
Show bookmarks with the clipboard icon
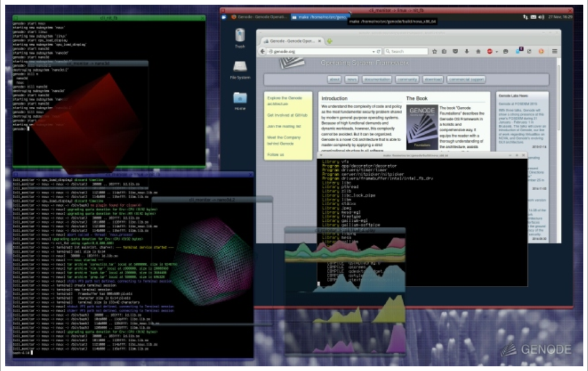point(444,51)
